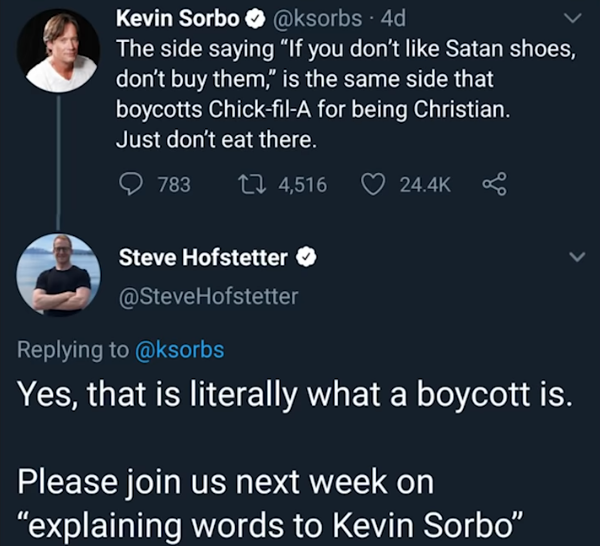Open Kevin Sorbo's profile picture
This screenshot has height=546, width=600.
pos(59,50)
